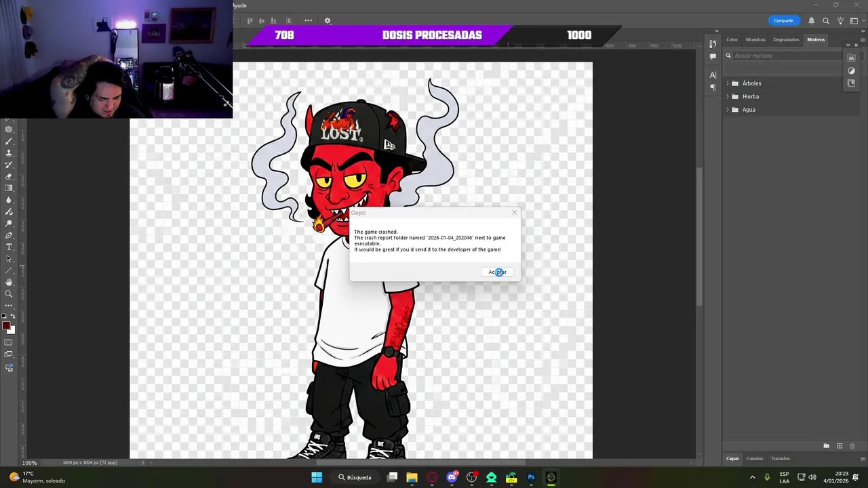
Task: Click the Compartir button
Action: point(783,21)
